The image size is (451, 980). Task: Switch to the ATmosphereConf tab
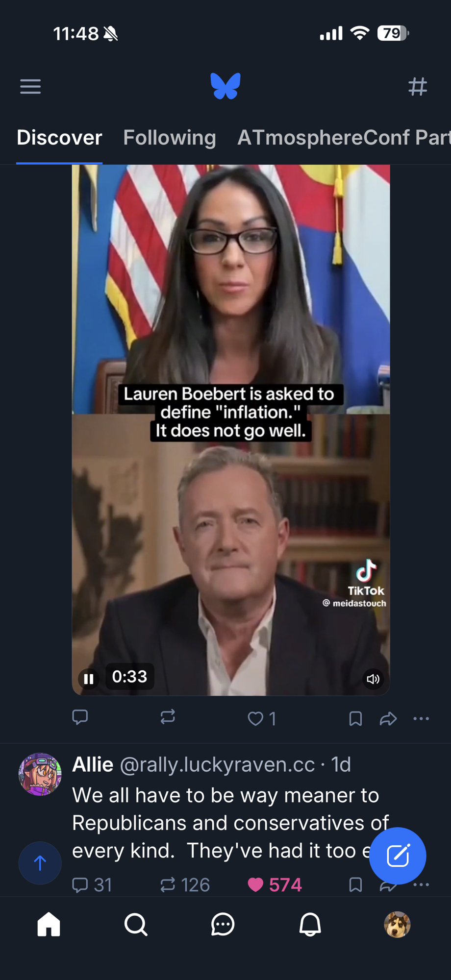[344, 138]
